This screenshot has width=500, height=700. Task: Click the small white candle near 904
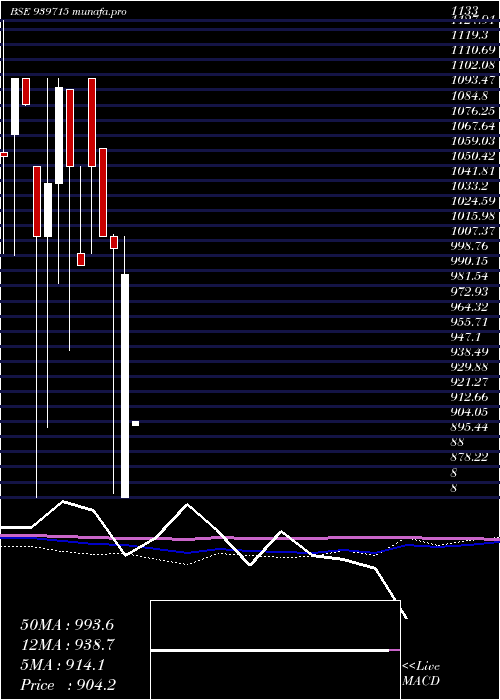[135, 423]
